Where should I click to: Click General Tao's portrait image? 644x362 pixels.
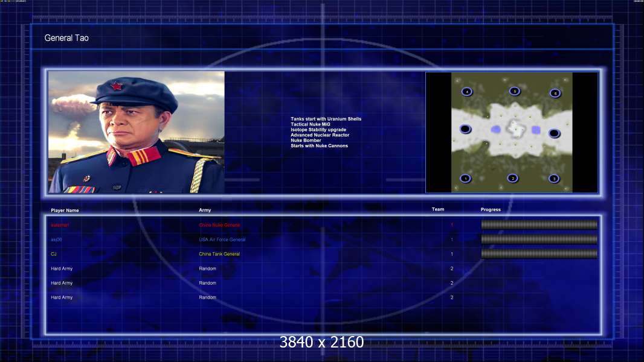point(137,132)
